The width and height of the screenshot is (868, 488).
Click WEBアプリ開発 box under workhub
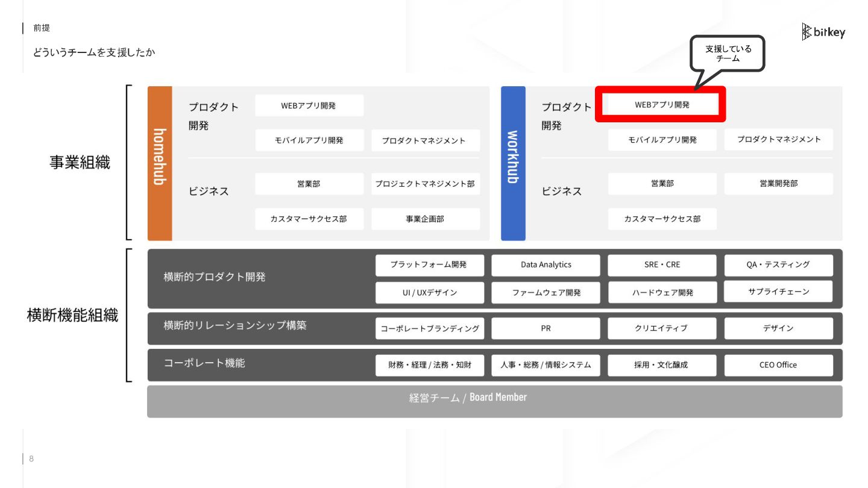click(662, 104)
